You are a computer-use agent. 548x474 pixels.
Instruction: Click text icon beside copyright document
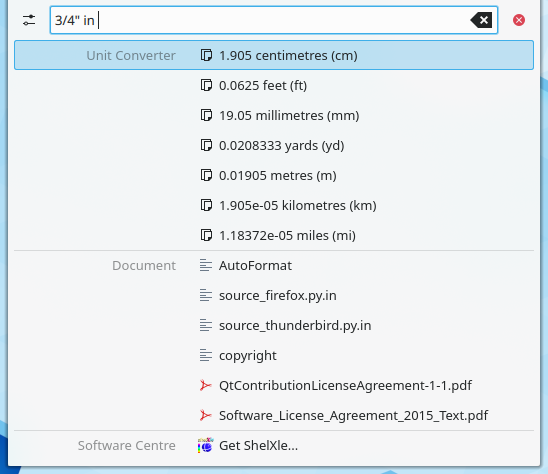[x=206, y=356]
